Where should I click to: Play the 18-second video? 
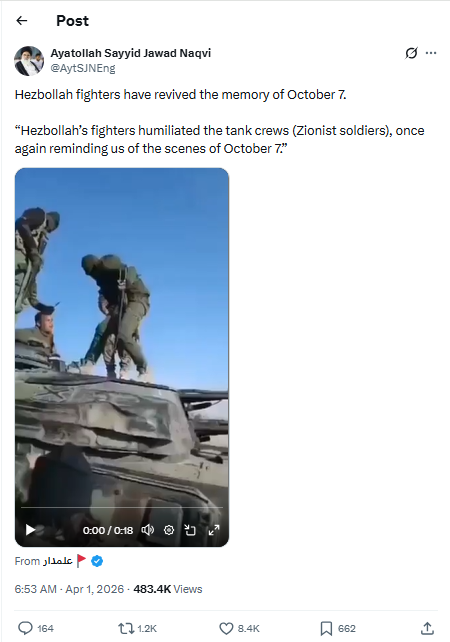tap(30, 530)
